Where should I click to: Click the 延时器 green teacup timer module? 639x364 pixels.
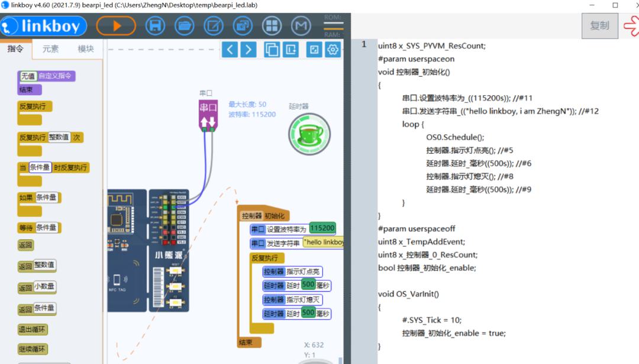coord(309,134)
